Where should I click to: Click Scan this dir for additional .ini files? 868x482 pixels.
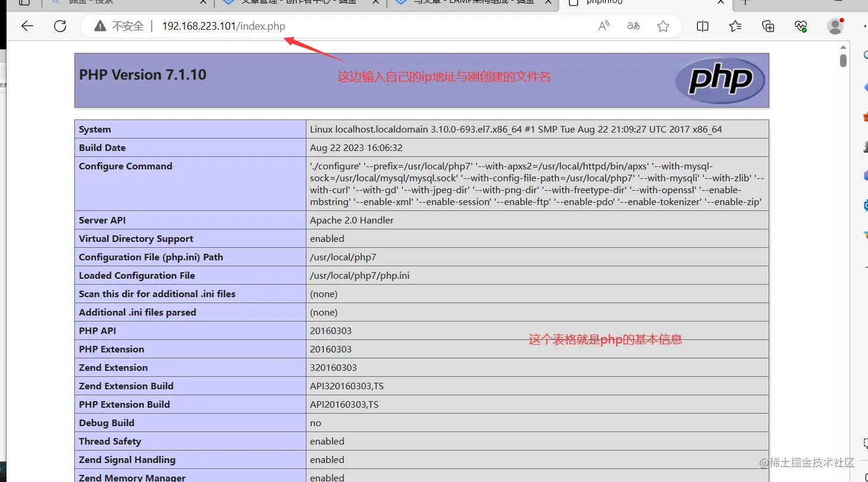point(157,294)
